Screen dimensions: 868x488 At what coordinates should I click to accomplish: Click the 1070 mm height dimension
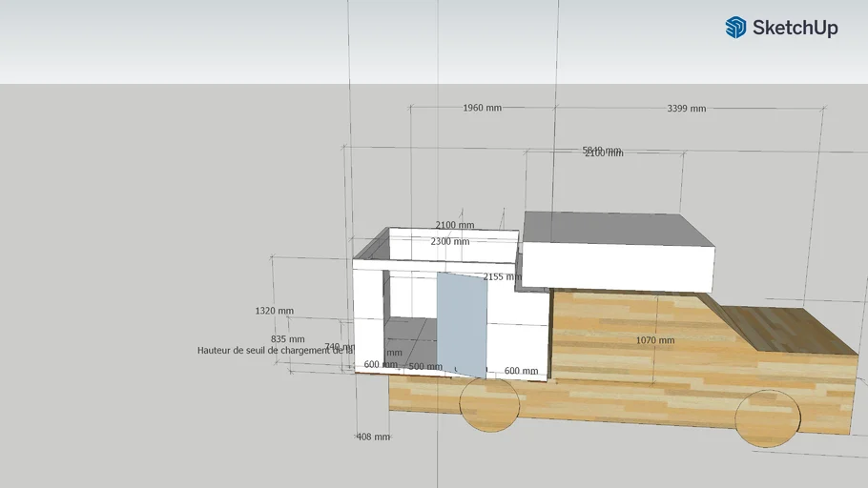coord(655,340)
